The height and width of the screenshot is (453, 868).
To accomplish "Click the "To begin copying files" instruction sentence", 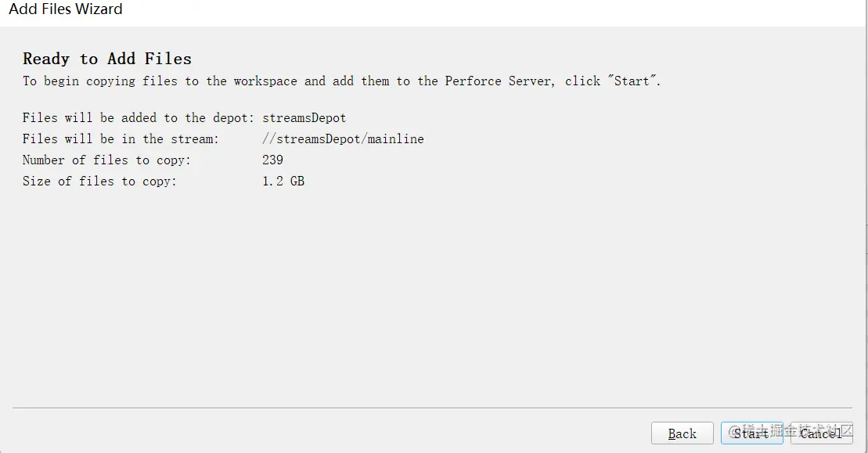I will point(341,81).
